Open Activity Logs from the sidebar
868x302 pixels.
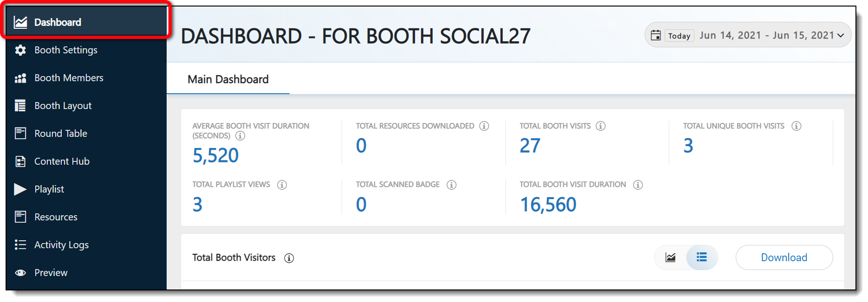[61, 245]
